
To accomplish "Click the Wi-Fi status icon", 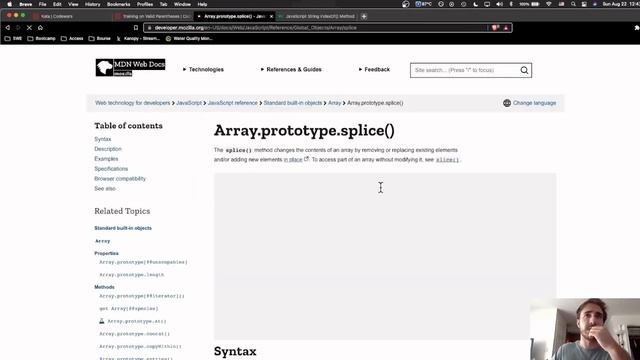I will pyautogui.click(x=549, y=4).
